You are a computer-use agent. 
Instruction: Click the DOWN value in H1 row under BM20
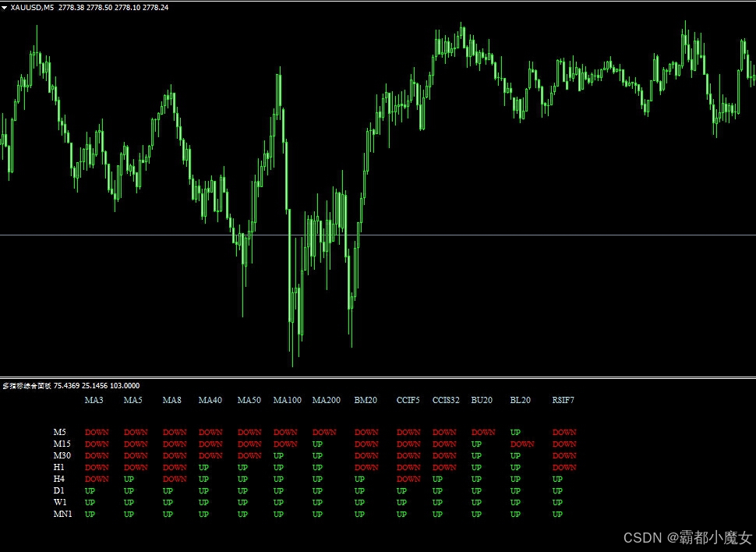[366, 467]
